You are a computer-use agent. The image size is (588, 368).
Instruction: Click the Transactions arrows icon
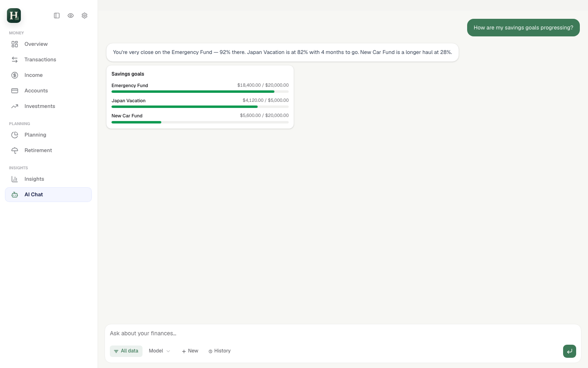tap(15, 60)
